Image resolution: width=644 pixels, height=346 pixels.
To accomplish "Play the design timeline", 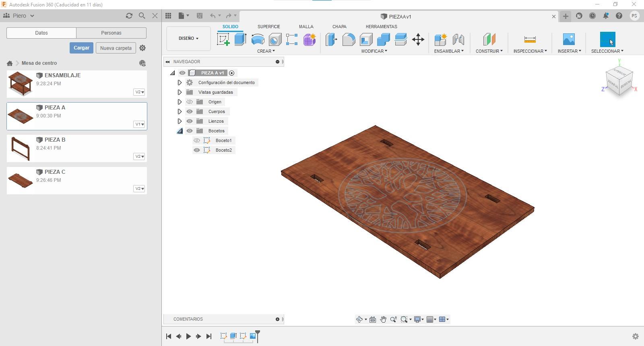I will (188, 336).
